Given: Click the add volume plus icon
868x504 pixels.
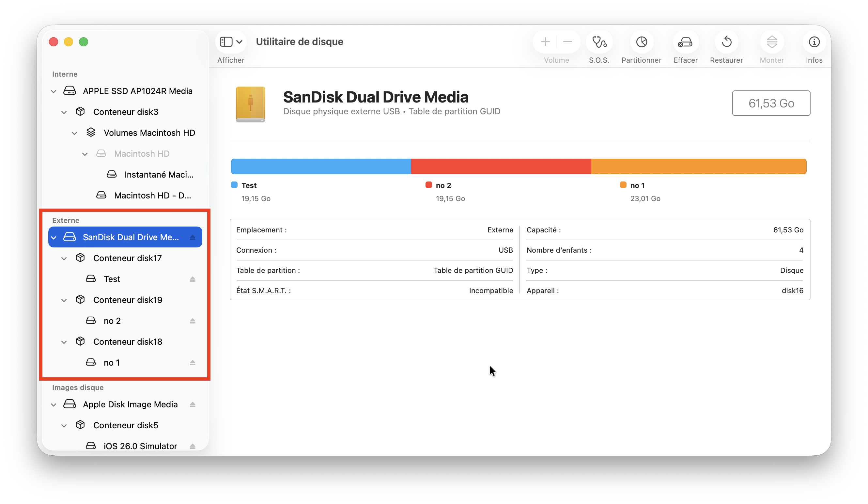Looking at the screenshot, I should click(545, 42).
